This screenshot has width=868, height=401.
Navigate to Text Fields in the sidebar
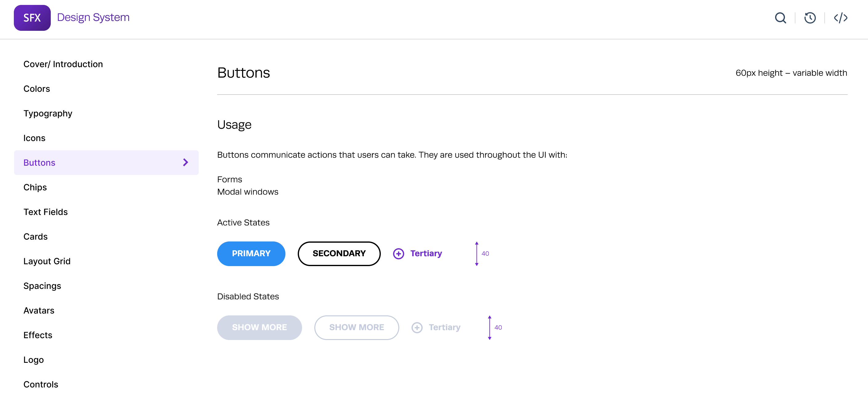[46, 212]
